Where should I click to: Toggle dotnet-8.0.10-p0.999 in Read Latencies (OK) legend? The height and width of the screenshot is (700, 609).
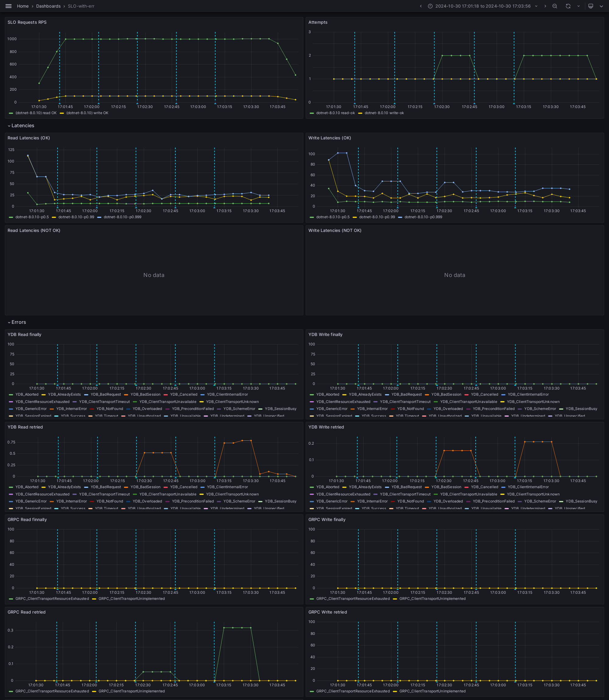tap(123, 217)
